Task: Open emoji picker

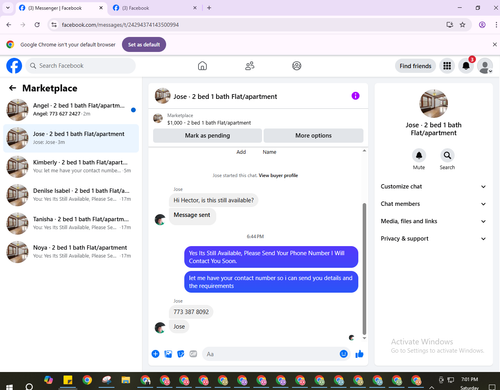Action: (344, 354)
